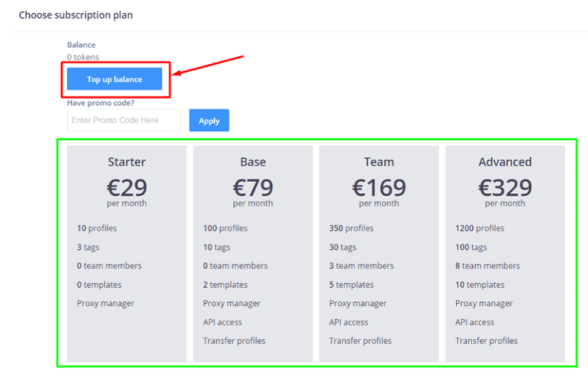Image resolution: width=588 pixels, height=377 pixels.
Task: Click the Top up balance button
Action: click(x=114, y=79)
